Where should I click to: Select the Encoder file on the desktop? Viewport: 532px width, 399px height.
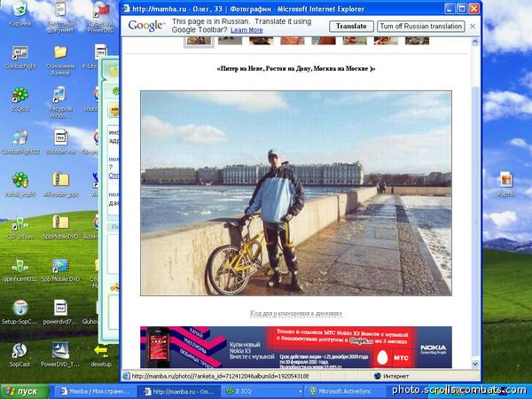(x=60, y=142)
